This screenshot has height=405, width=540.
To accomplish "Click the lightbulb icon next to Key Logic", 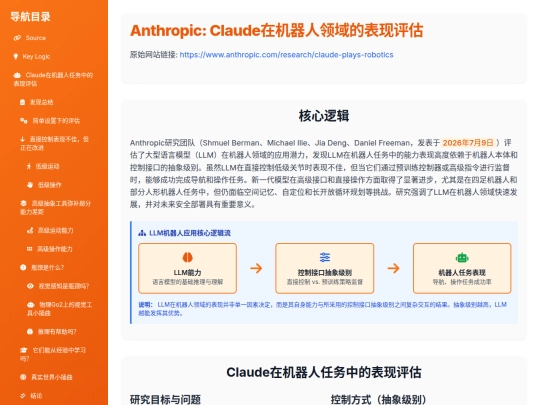I will click(x=16, y=56).
